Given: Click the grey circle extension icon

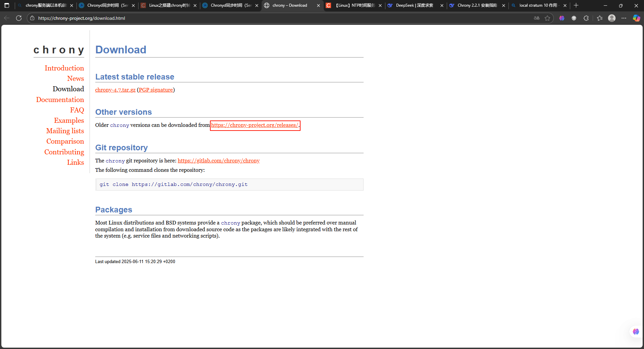Looking at the screenshot, I should tap(574, 18).
